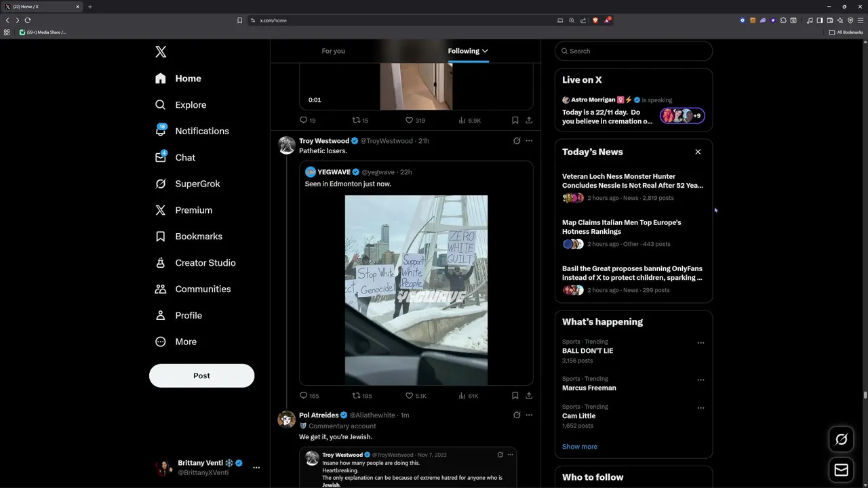Reload the page using browser refresh icon
This screenshot has width=868, height=488.
tap(28, 20)
